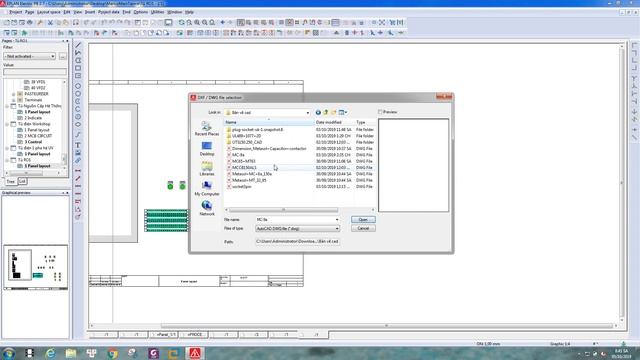Click the Create new folder icon
The height and width of the screenshot is (360, 640).
[x=333, y=112]
